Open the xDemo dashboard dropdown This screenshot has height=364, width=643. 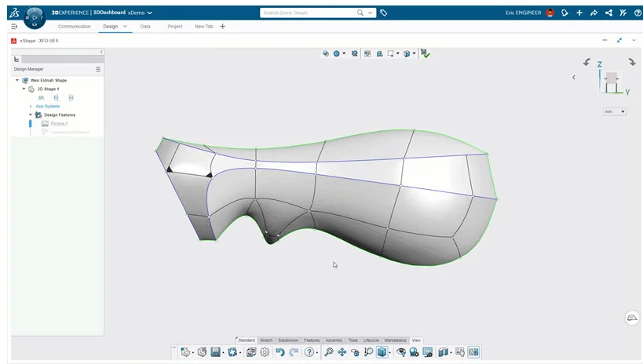click(x=149, y=13)
